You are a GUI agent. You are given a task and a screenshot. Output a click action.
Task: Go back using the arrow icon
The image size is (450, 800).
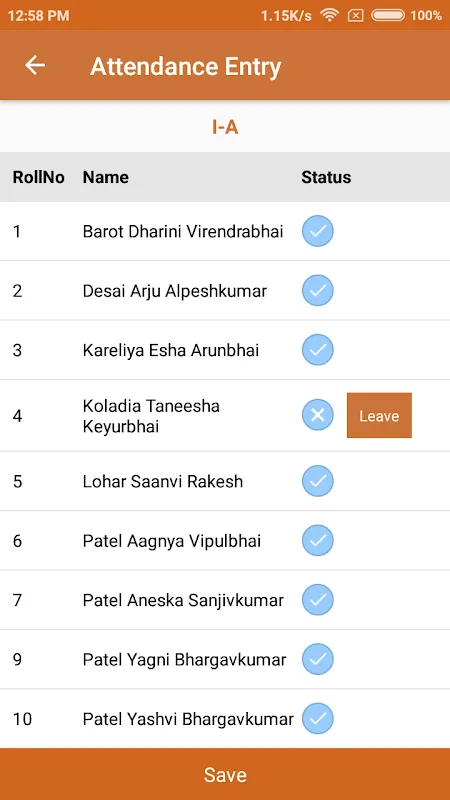tap(35, 65)
